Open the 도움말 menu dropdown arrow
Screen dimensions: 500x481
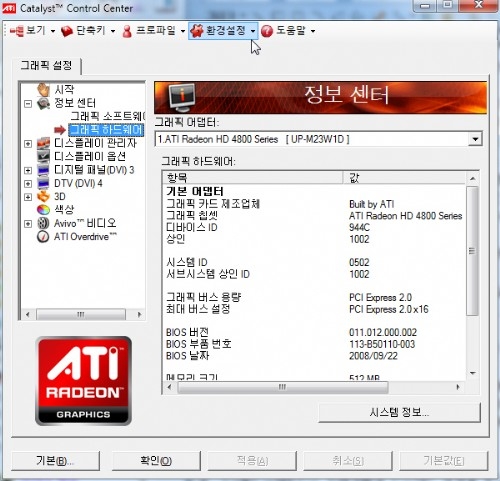[313, 31]
